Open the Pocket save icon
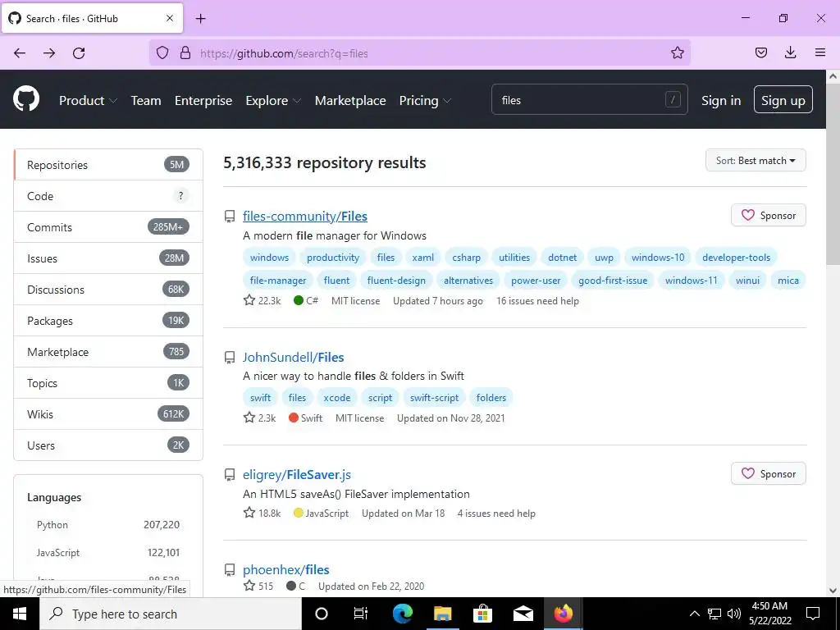This screenshot has width=840, height=630. pyautogui.click(x=760, y=52)
